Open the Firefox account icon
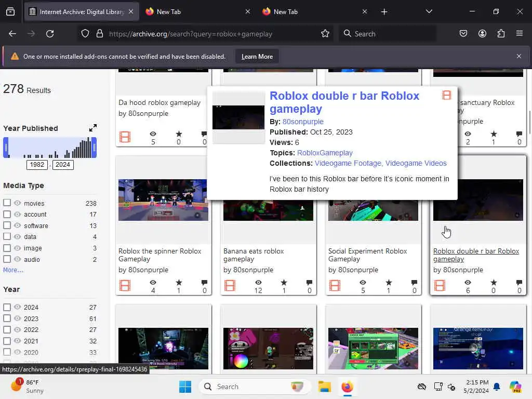532x399 pixels. coord(482,34)
